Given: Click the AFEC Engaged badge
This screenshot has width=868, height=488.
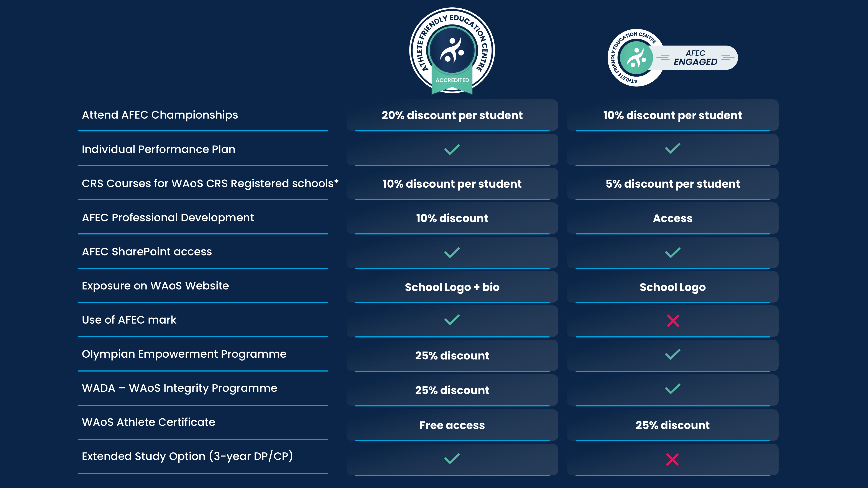Looking at the screenshot, I should click(x=672, y=58).
